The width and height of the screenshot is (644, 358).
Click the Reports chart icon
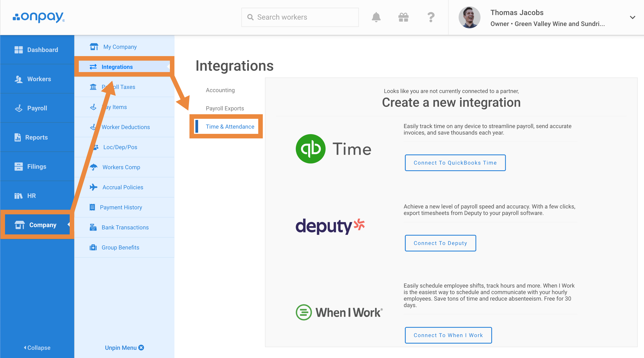[18, 137]
